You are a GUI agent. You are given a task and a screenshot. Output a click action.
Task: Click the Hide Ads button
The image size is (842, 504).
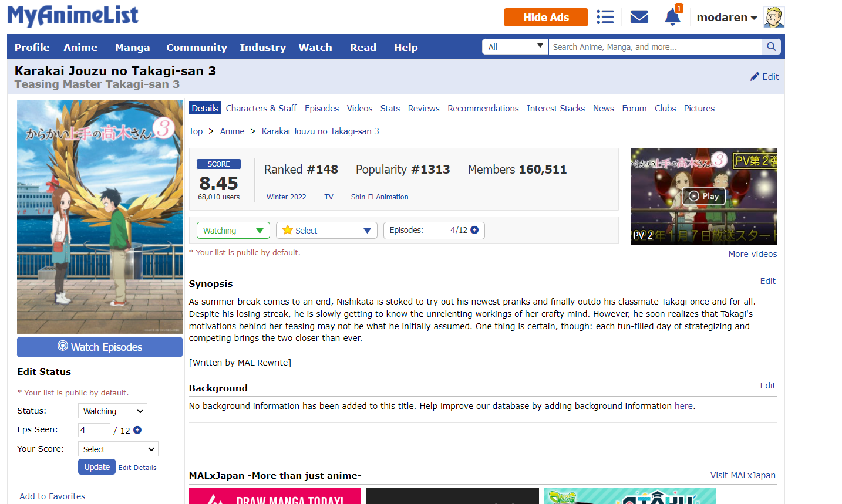545,17
